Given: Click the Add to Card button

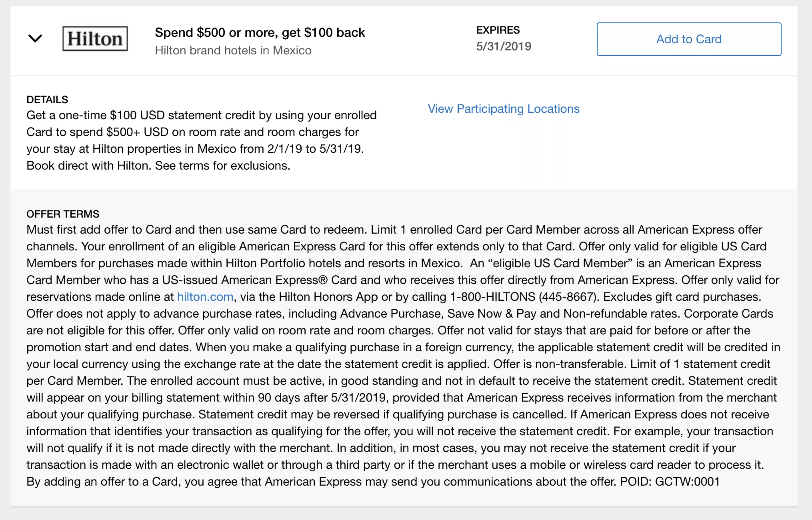Looking at the screenshot, I should pyautogui.click(x=688, y=39).
